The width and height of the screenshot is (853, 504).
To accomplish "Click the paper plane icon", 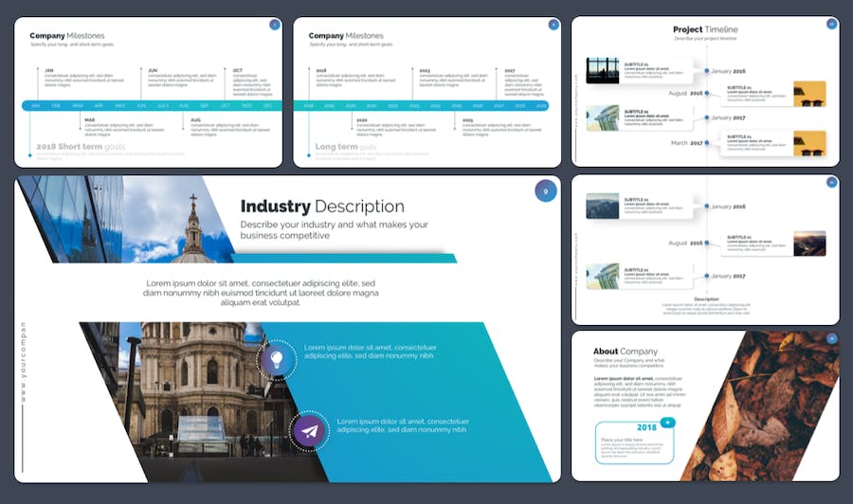I will pos(309,429).
